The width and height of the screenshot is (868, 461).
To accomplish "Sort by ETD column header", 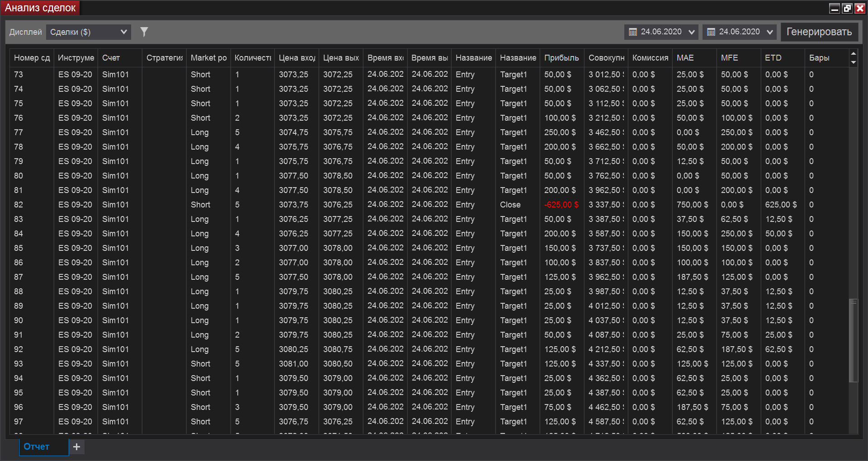I will tap(783, 58).
